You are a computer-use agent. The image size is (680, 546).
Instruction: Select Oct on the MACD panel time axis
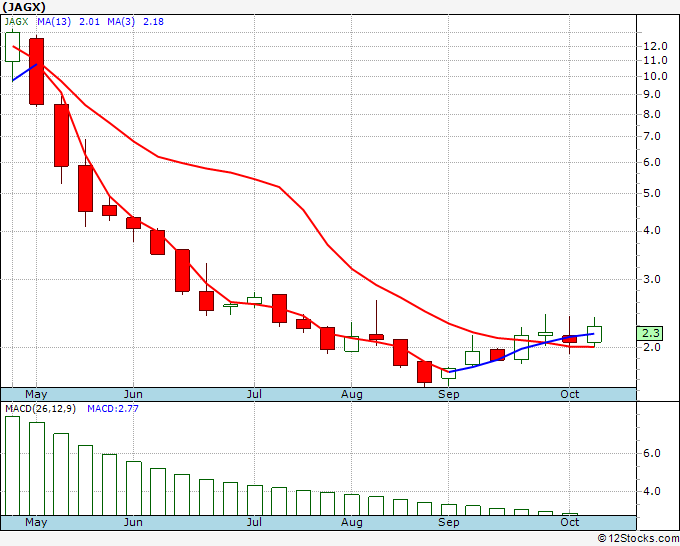pyautogui.click(x=570, y=522)
